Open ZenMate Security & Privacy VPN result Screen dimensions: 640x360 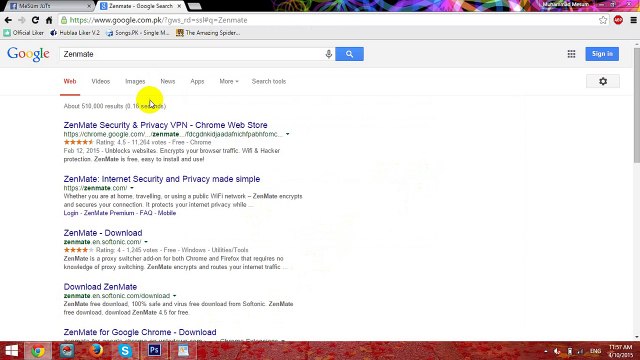coord(165,125)
